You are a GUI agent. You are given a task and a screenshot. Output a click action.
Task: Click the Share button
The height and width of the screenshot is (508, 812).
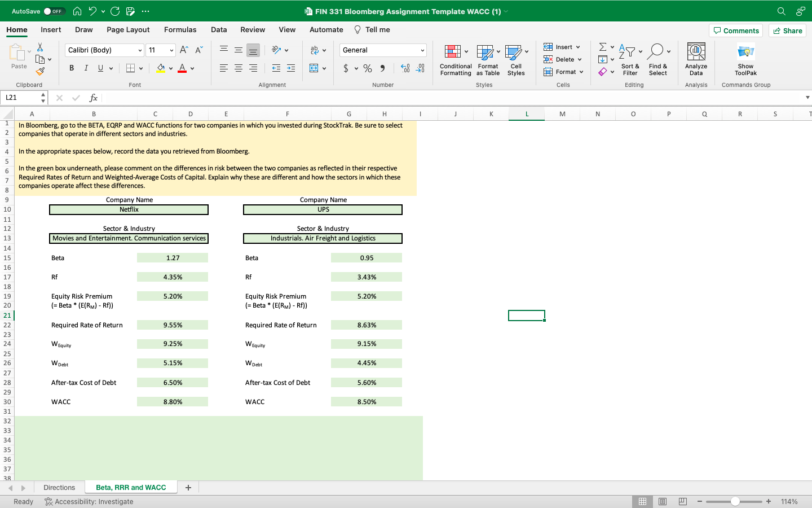pyautogui.click(x=787, y=30)
